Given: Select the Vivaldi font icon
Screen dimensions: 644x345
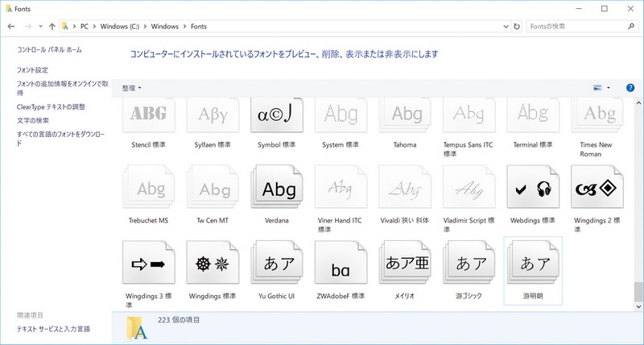Looking at the screenshot, I should click(x=405, y=187).
